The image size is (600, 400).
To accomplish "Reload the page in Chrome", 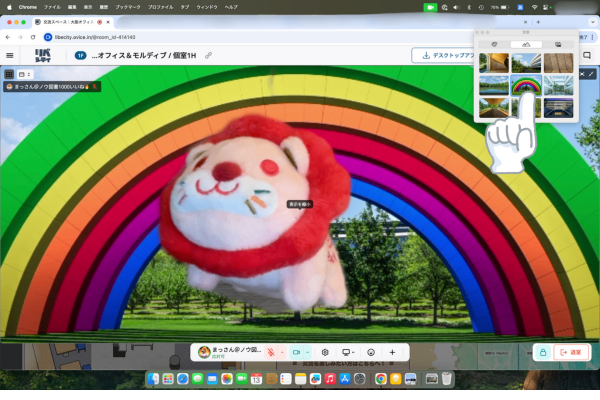I will click(33, 37).
